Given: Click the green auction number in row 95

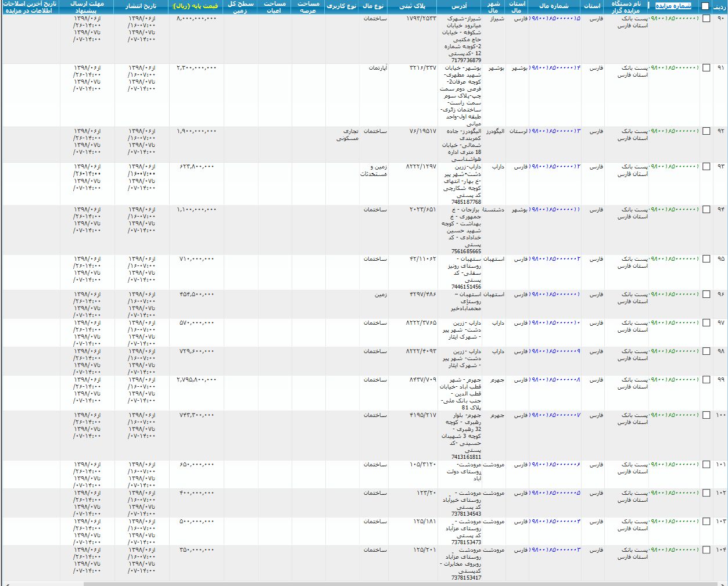Looking at the screenshot, I should coord(674,259).
